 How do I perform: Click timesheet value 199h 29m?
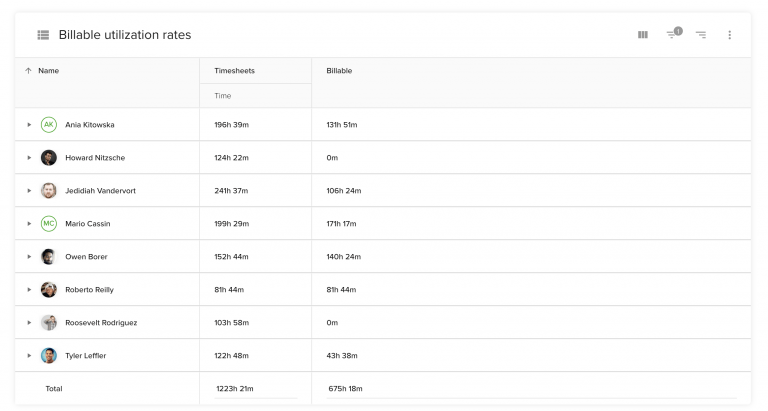tap(231, 223)
